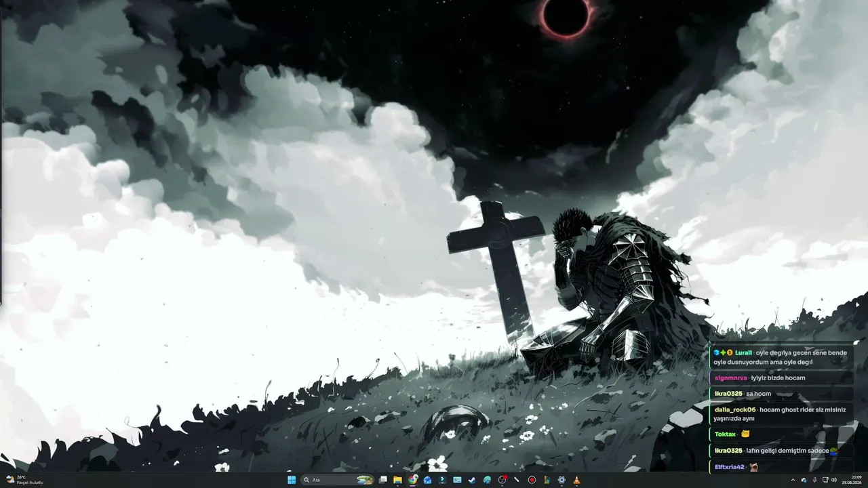Click the message 'lafın gelişi demiştim sadece'
The image size is (868, 488).
[x=787, y=450]
